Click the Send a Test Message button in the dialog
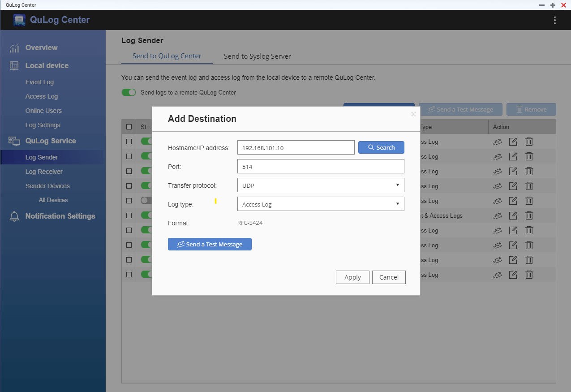Screen dimensions: 571x392 (210, 244)
